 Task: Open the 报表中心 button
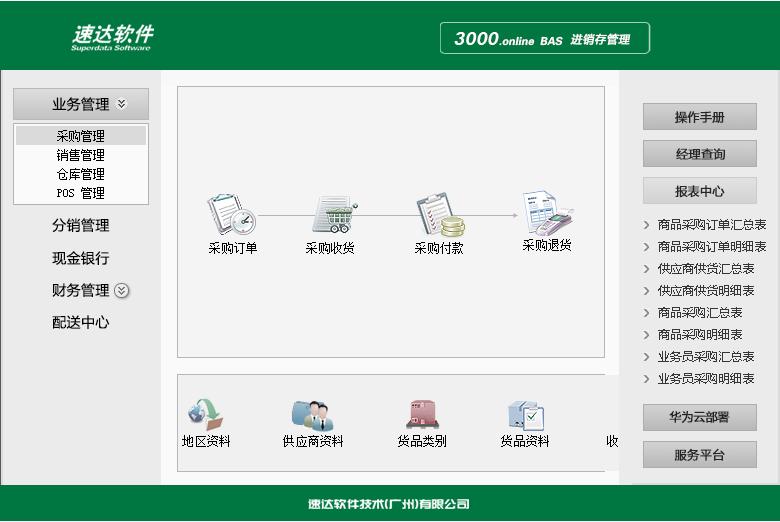tap(699, 191)
